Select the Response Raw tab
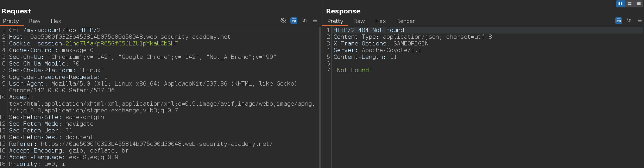Image resolution: width=644 pixels, height=168 pixels. pyautogui.click(x=359, y=21)
